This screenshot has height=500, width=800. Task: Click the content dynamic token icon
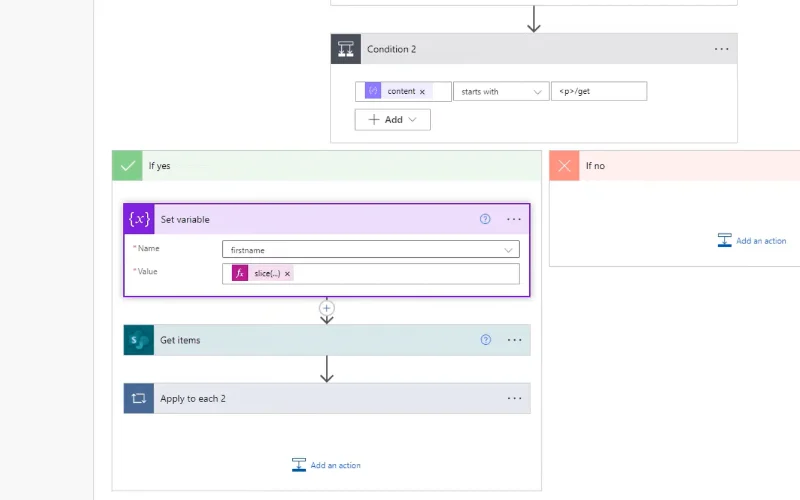click(x=373, y=91)
